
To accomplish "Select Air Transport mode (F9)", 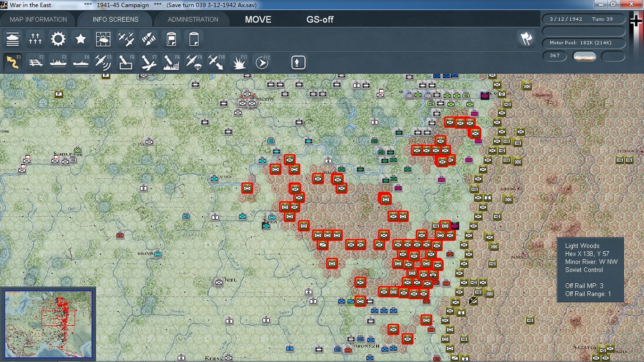I will [194, 62].
